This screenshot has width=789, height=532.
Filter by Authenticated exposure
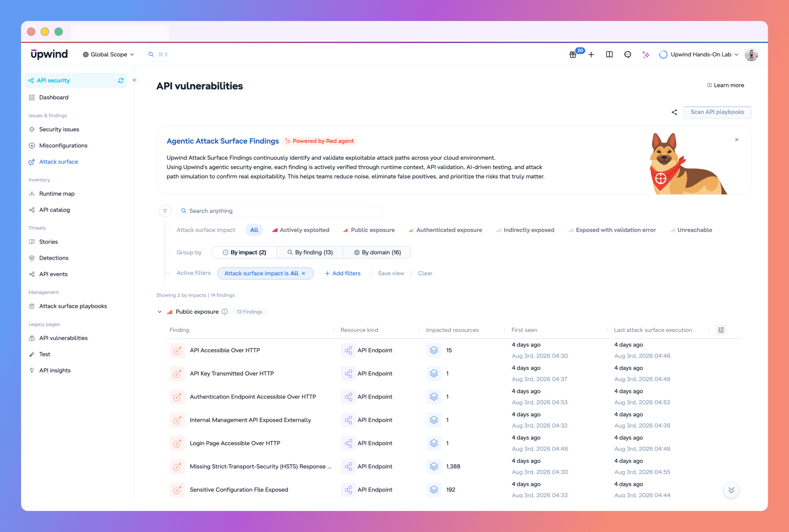pyautogui.click(x=445, y=230)
